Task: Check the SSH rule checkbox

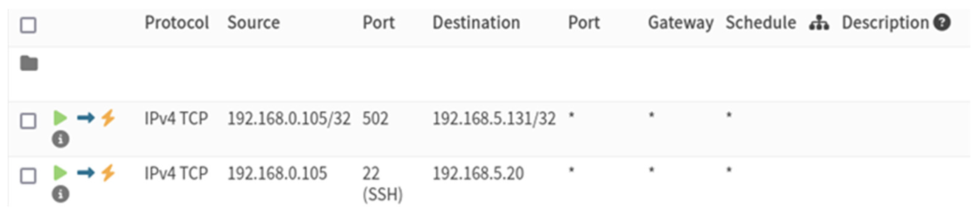Action: [28, 176]
